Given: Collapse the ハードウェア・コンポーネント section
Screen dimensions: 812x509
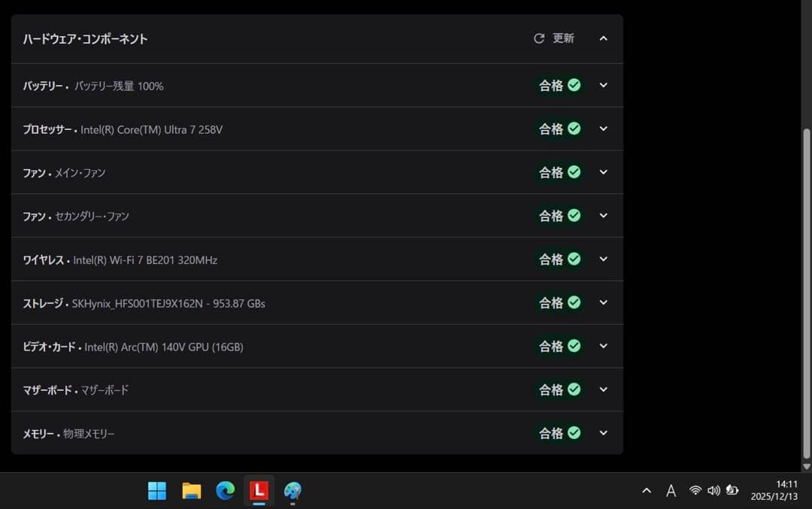Looking at the screenshot, I should 604,38.
